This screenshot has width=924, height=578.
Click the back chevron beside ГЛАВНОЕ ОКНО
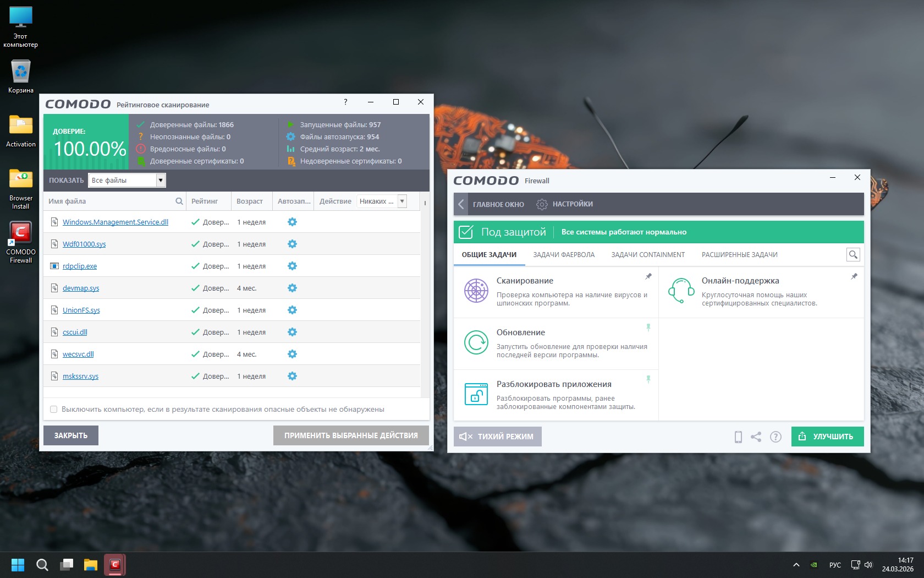click(x=461, y=204)
